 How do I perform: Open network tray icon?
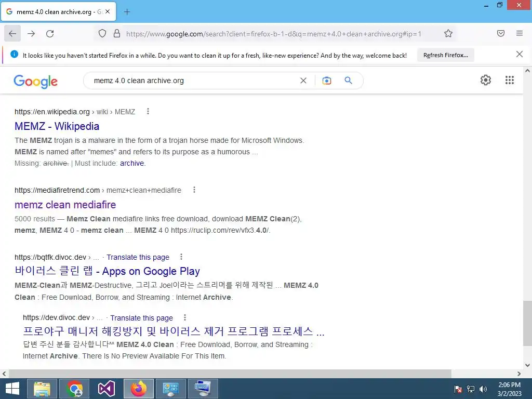pos(471,389)
